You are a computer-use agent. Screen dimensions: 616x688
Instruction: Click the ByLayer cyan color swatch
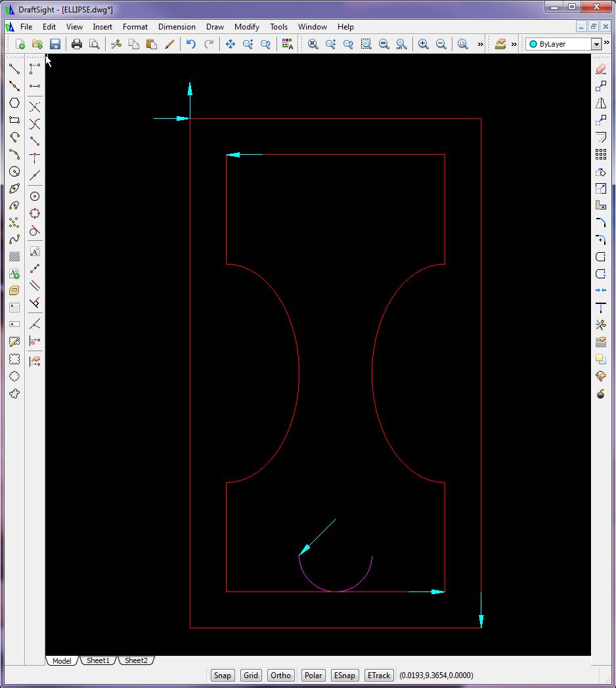[x=533, y=44]
